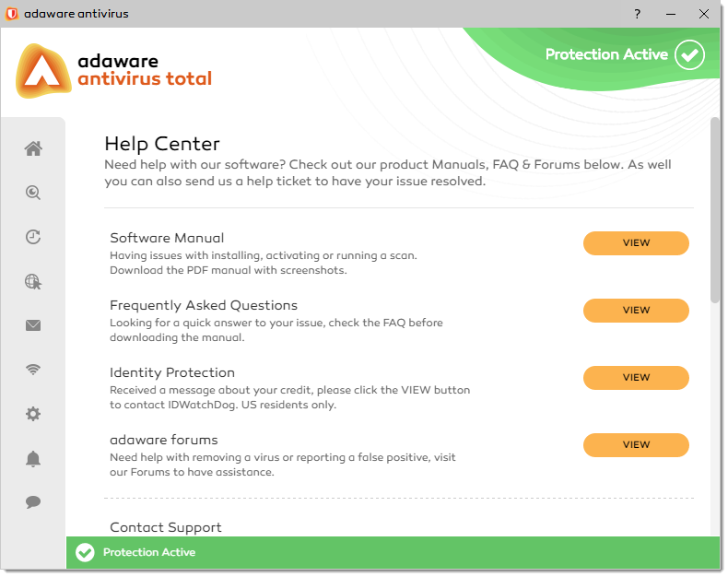Viewport: 728px width, 577px height.
Task: Click 'Protection Active' text in top banner
Action: coord(606,54)
